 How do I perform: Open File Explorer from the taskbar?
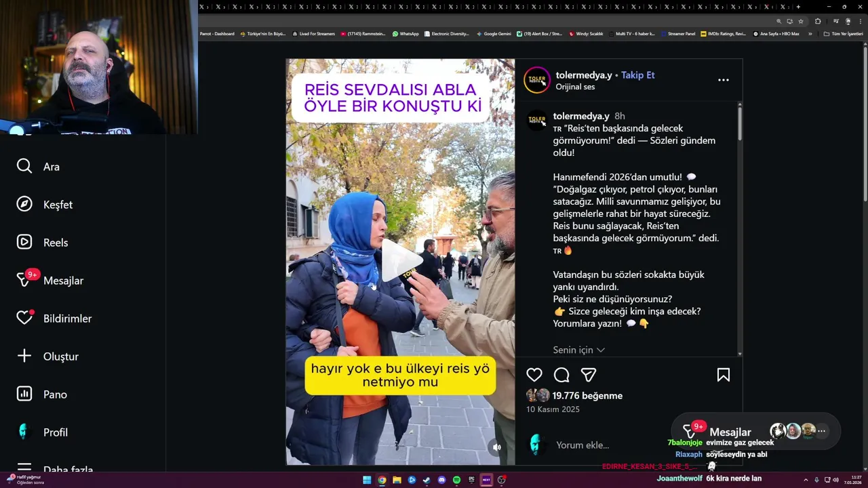(x=397, y=480)
